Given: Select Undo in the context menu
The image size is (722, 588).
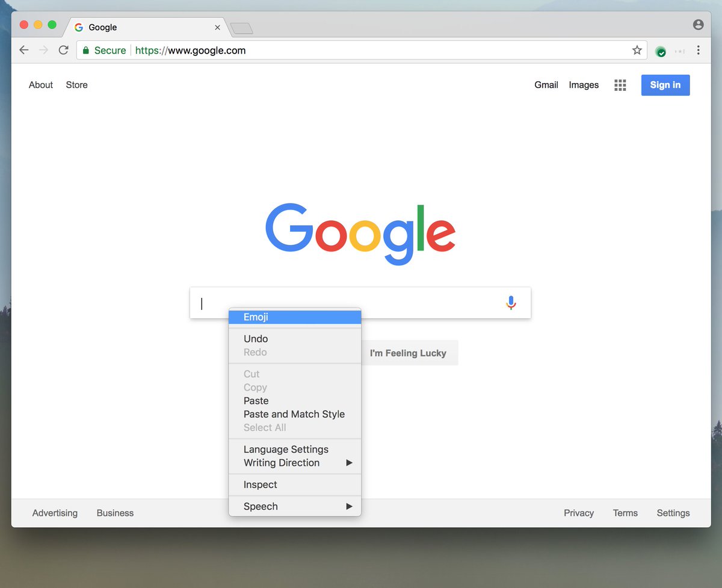Looking at the screenshot, I should 295,339.
